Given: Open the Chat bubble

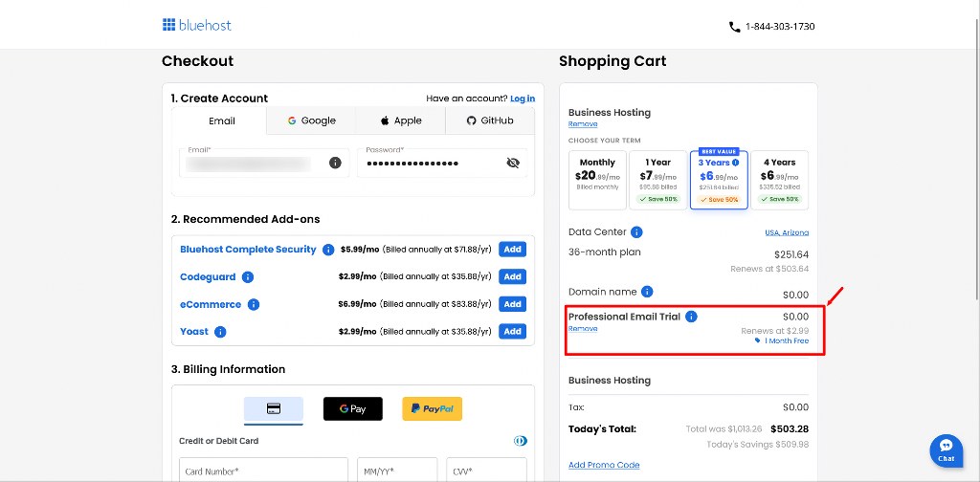Looking at the screenshot, I should pyautogui.click(x=946, y=450).
